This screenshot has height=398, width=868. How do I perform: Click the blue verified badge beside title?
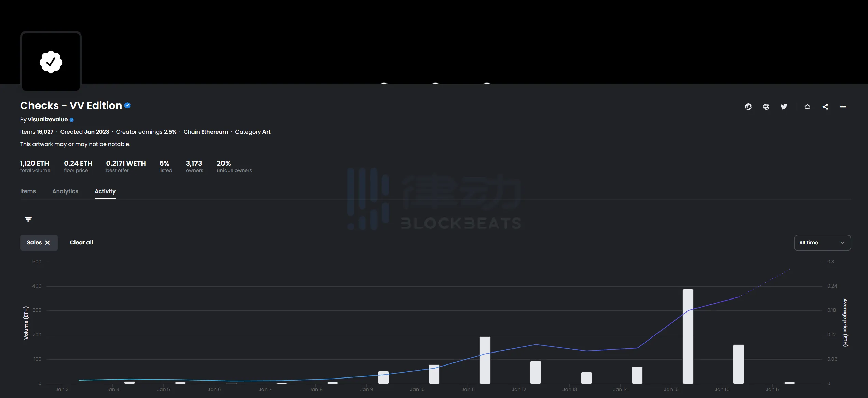(x=127, y=105)
